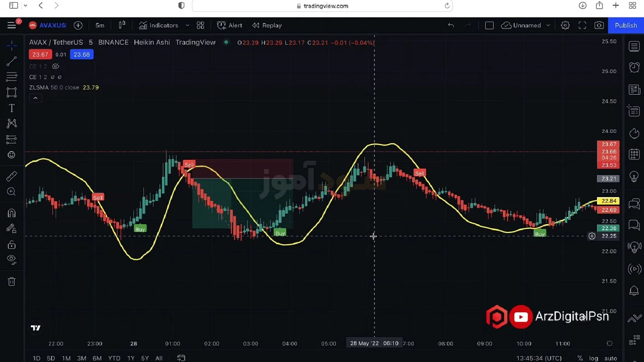Toggle magnet mode for drawings

12,213
